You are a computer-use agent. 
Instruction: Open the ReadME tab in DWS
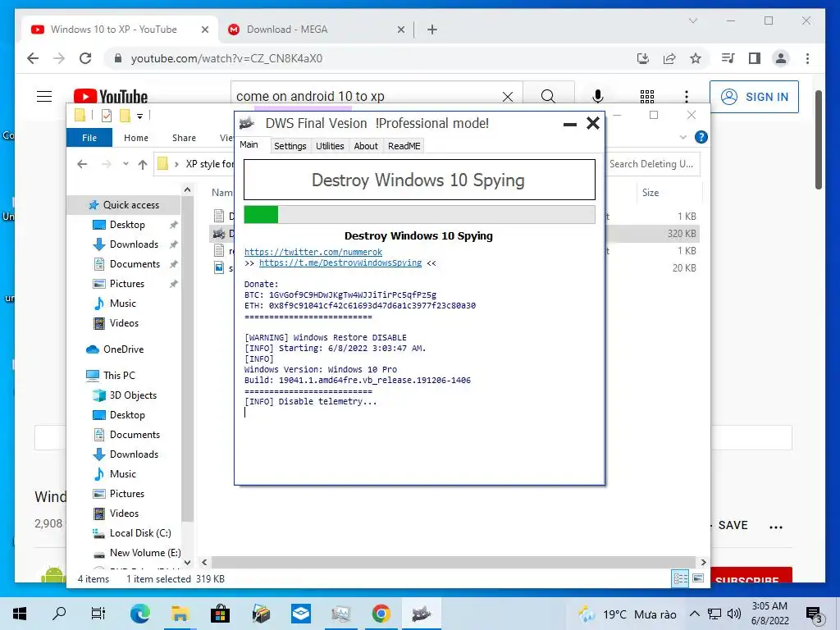[x=404, y=146]
